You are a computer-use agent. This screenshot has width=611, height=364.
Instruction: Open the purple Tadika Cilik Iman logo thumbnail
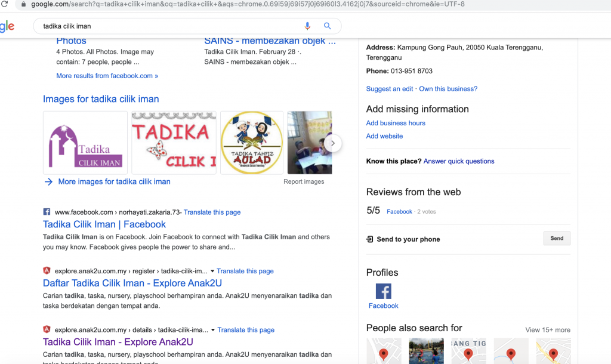point(85,143)
